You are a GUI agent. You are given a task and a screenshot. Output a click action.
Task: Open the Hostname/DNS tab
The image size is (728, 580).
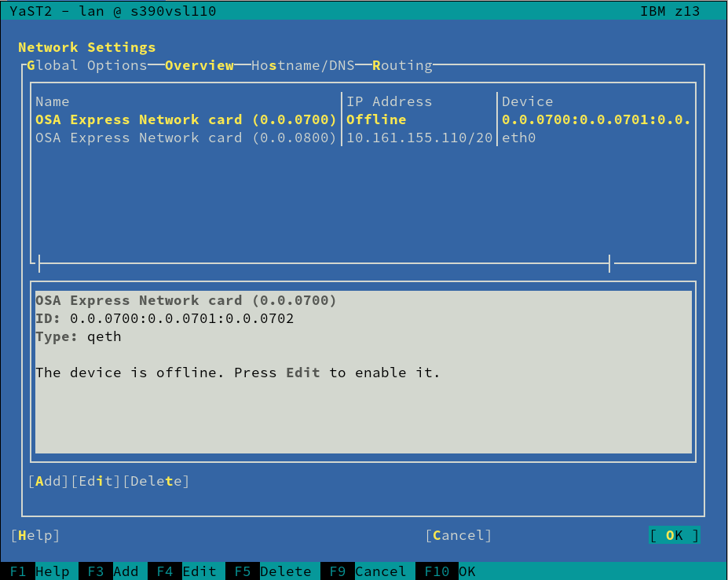pyautogui.click(x=303, y=65)
